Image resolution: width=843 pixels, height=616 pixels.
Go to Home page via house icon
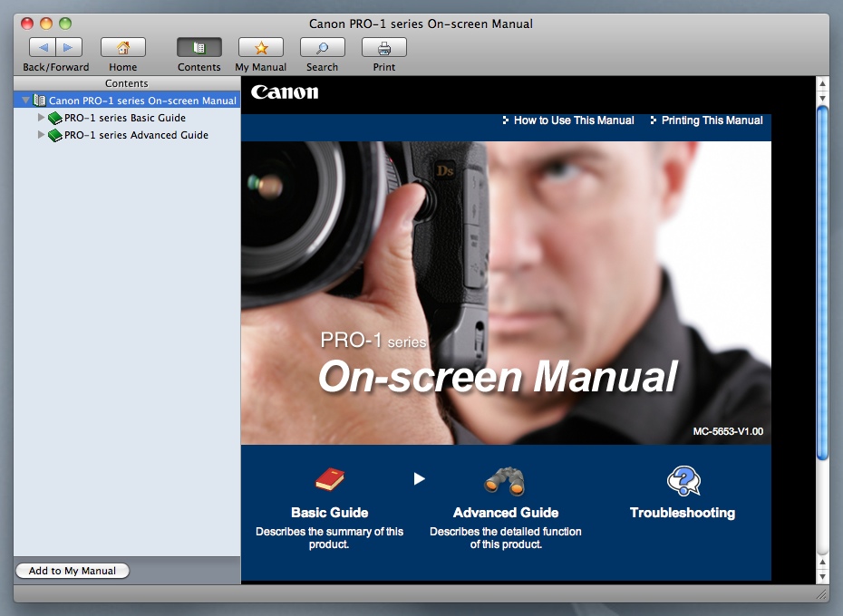pyautogui.click(x=123, y=47)
